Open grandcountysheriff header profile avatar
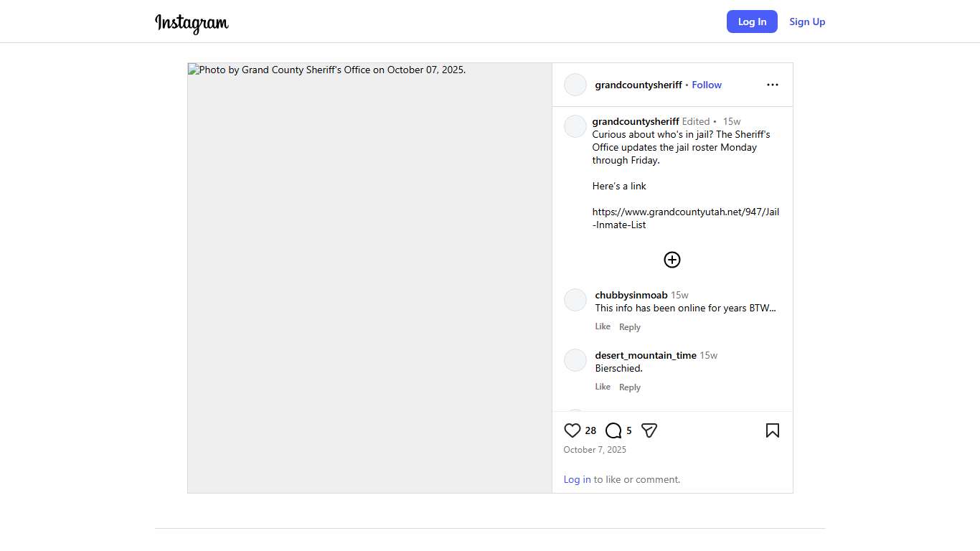 pos(575,85)
